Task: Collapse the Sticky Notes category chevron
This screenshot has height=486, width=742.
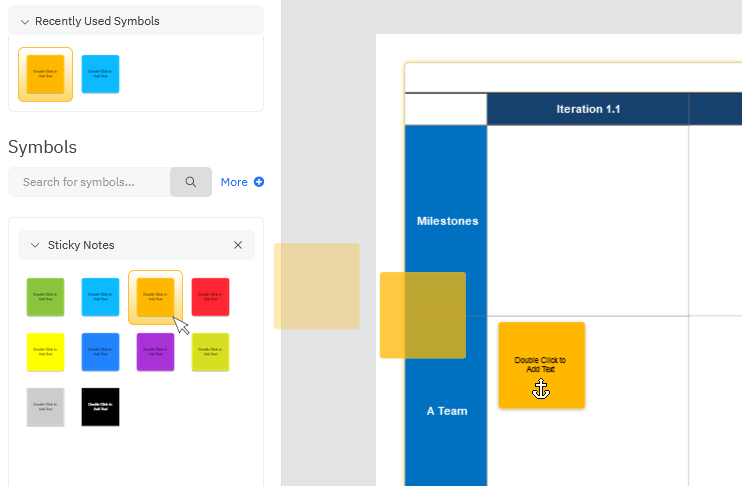Action: coord(35,245)
